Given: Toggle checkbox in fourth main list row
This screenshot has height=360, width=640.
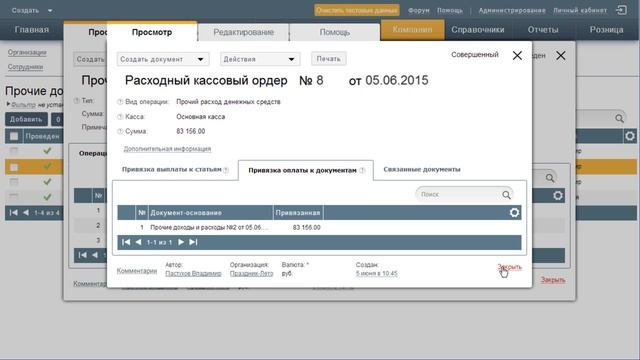Looking at the screenshot, I should click(x=14, y=196).
